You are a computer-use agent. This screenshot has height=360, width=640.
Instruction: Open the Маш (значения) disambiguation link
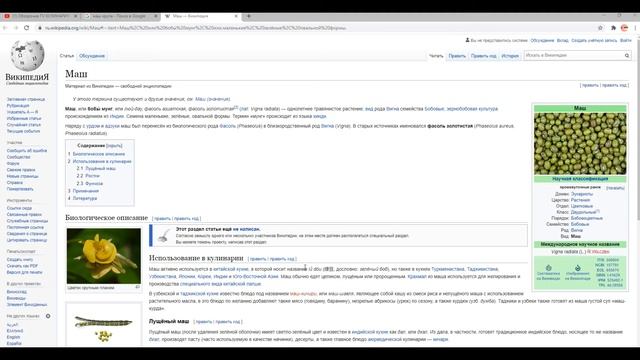pos(213,99)
